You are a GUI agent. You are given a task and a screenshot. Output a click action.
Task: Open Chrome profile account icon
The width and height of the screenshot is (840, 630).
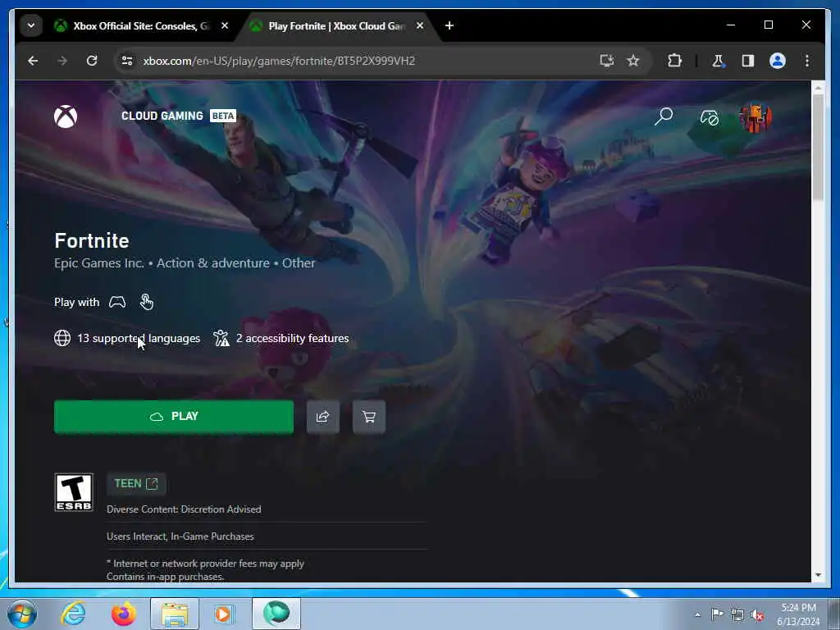click(x=778, y=61)
